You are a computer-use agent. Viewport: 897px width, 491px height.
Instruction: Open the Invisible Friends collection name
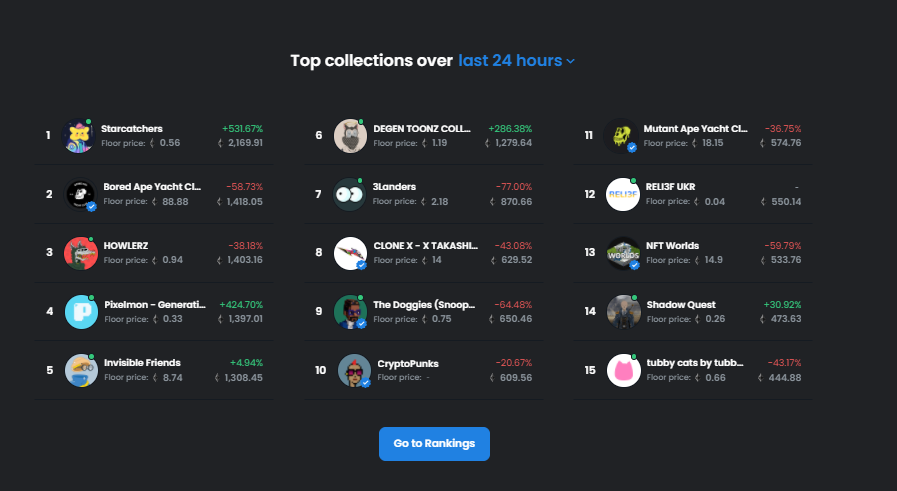pyautogui.click(x=142, y=363)
